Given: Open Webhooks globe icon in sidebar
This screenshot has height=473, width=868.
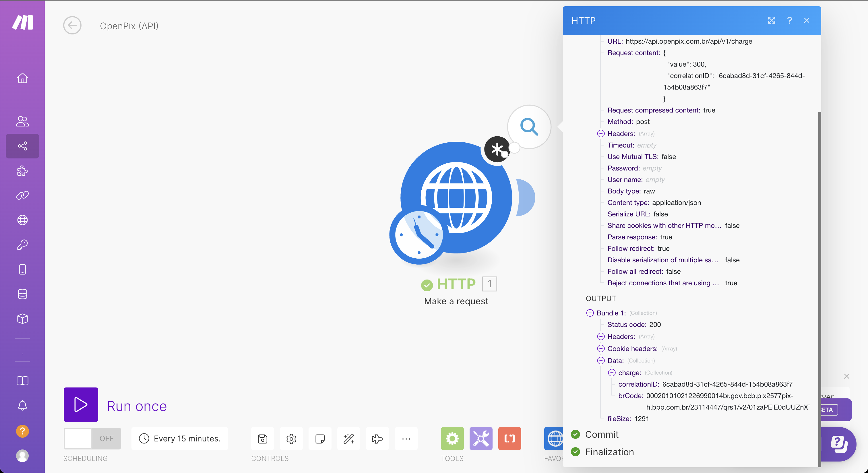Looking at the screenshot, I should click(x=22, y=220).
